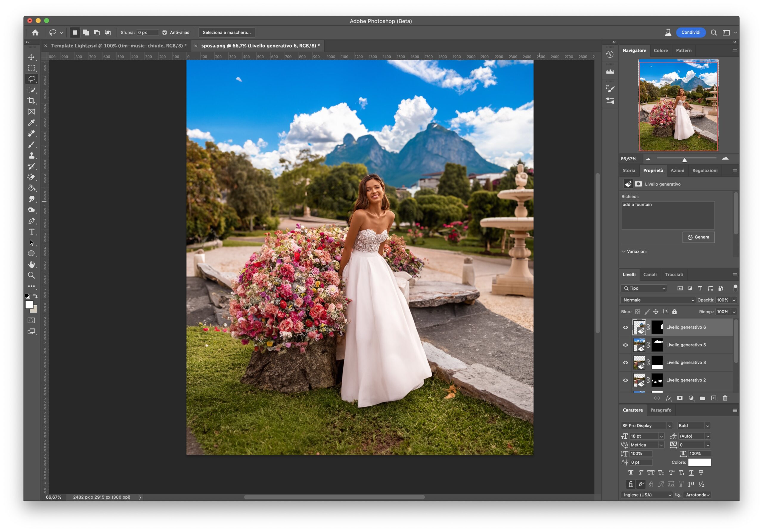Collapse the Variazioni section
This screenshot has height=532, width=763.
624,252
